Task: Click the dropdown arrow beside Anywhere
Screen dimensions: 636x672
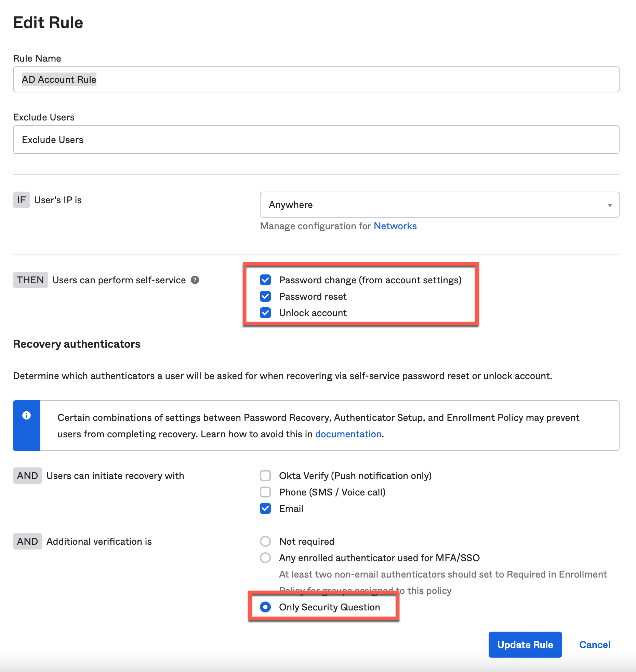Action: [610, 205]
